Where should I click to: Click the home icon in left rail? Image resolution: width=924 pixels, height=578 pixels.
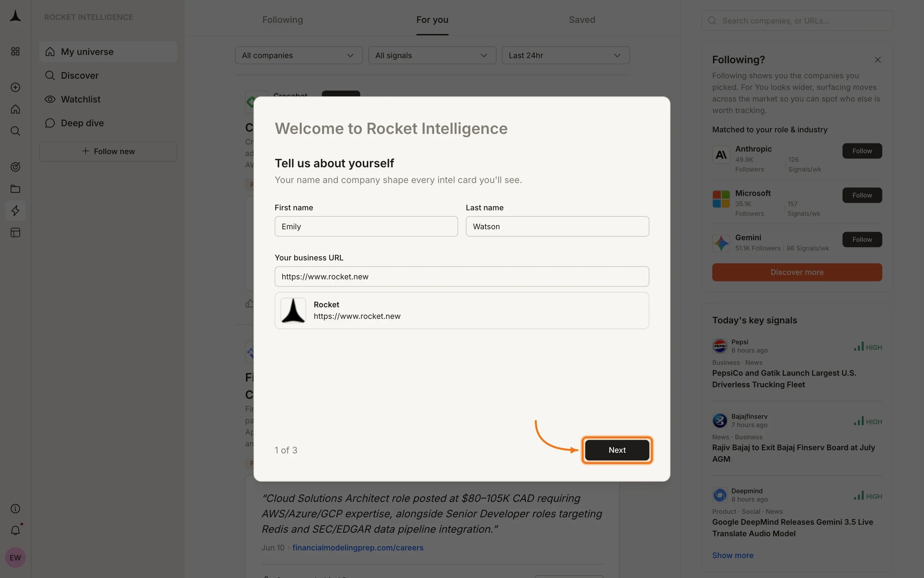point(15,109)
